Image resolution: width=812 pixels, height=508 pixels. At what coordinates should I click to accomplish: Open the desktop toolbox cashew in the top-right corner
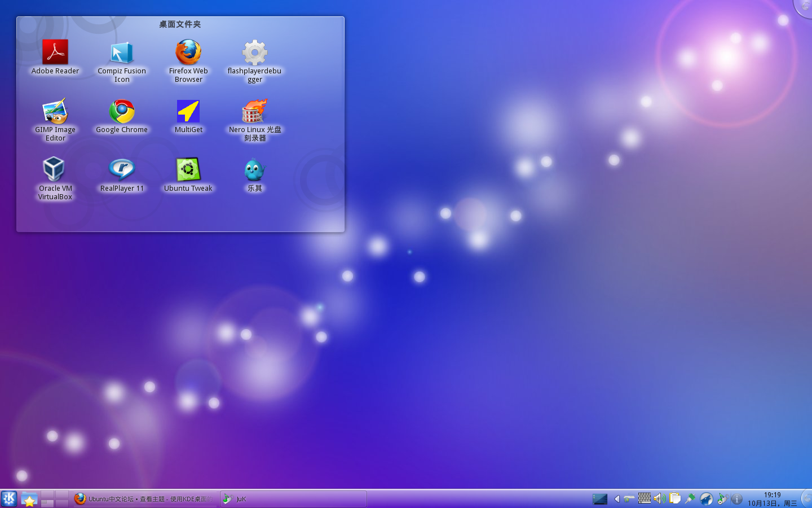coord(804,7)
